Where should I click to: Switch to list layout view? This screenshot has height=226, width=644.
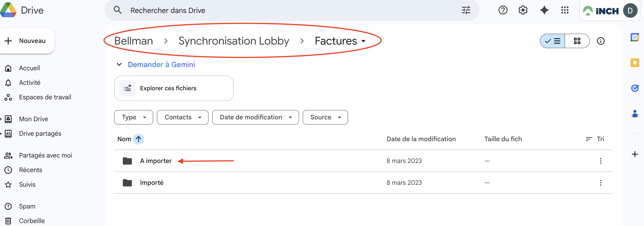[x=553, y=41]
